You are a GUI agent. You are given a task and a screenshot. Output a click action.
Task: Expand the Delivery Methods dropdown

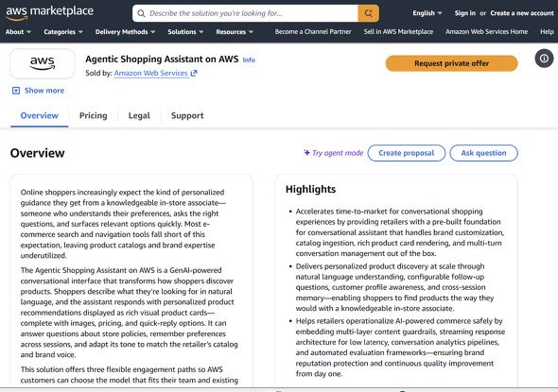pos(125,32)
